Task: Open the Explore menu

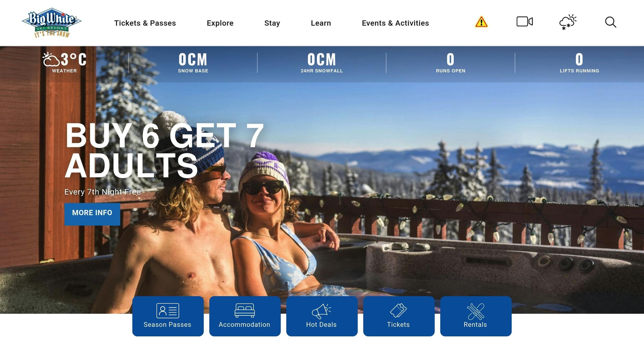Action: (x=220, y=23)
